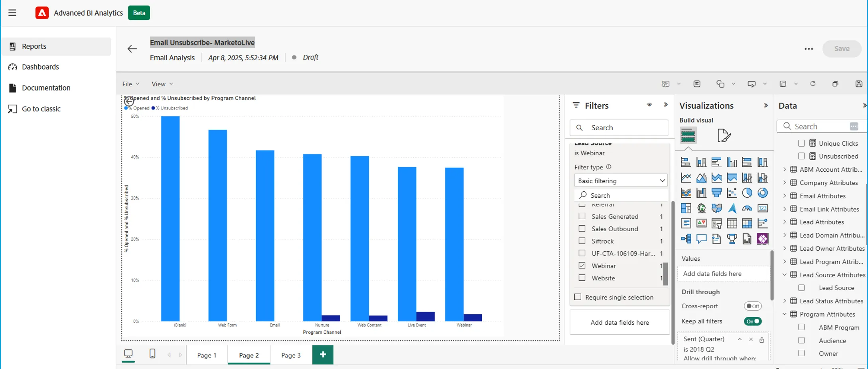
Task: Open the hamburger navigation menu
Action: point(12,13)
